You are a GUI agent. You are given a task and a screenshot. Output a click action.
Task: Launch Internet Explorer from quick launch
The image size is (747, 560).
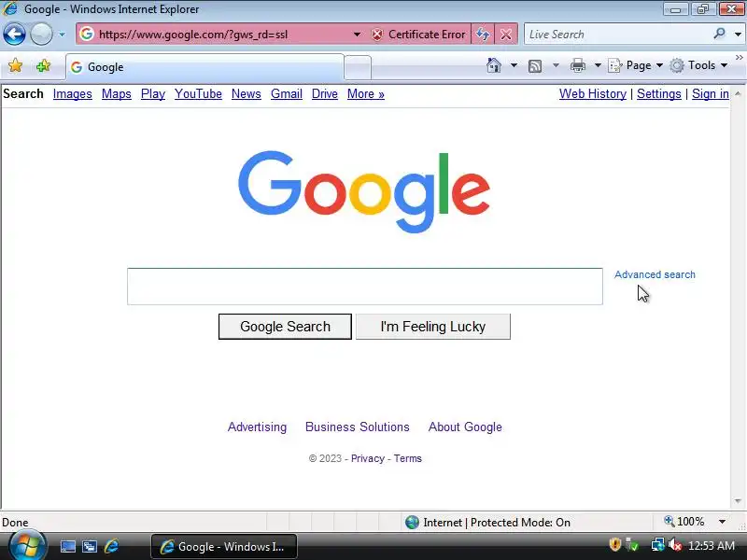point(111,546)
